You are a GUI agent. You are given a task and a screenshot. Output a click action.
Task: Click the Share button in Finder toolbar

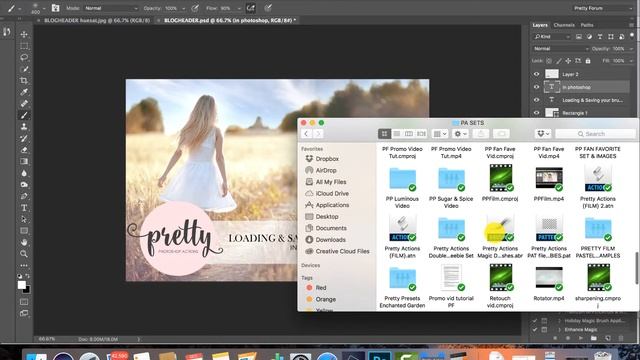pyautogui.click(x=481, y=133)
